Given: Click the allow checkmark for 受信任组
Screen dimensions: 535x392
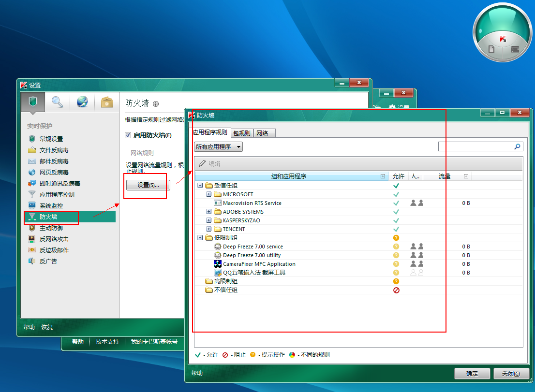Looking at the screenshot, I should click(396, 186).
